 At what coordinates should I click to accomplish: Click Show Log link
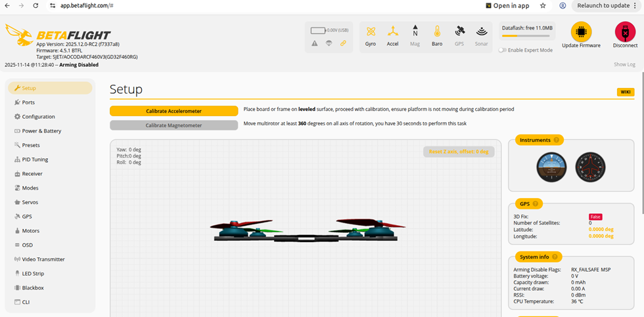pos(624,64)
